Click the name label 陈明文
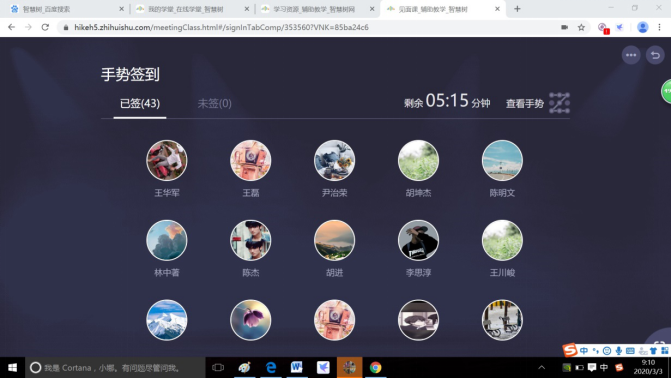 click(x=502, y=193)
